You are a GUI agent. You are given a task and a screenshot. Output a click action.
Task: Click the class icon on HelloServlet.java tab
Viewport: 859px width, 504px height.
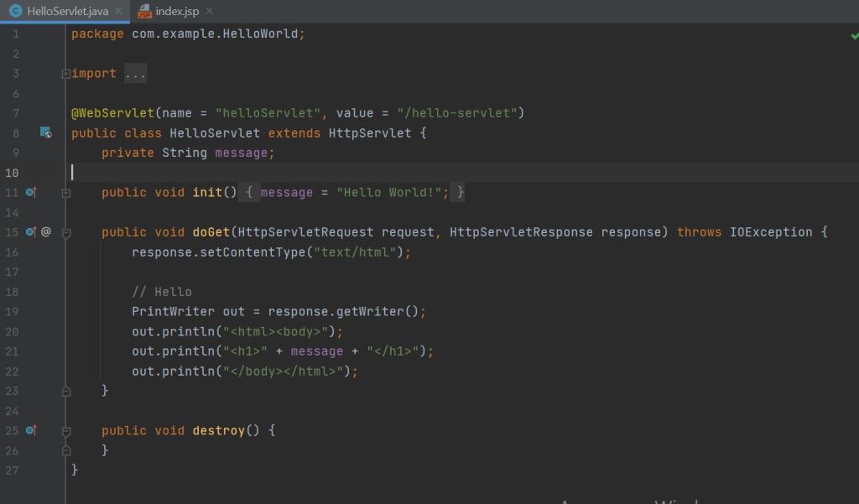click(x=15, y=11)
